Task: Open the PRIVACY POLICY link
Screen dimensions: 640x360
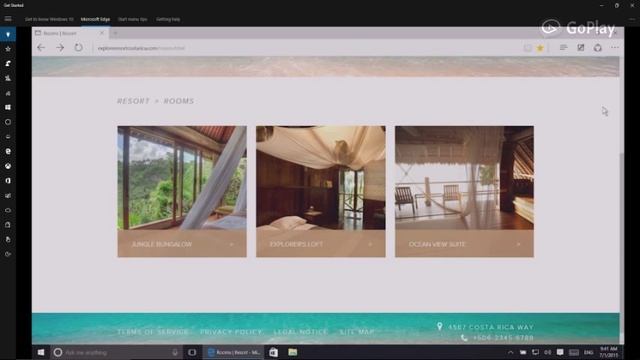Action: 231,332
